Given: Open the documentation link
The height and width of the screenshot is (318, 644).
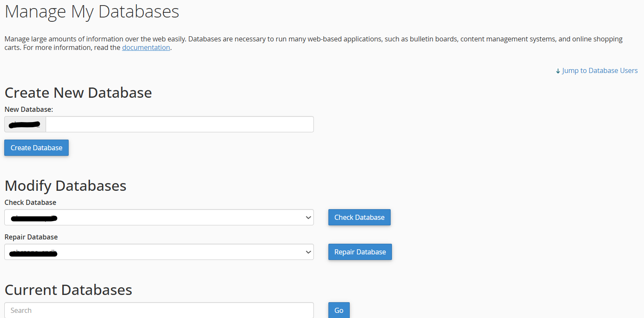Looking at the screenshot, I should tap(146, 47).
